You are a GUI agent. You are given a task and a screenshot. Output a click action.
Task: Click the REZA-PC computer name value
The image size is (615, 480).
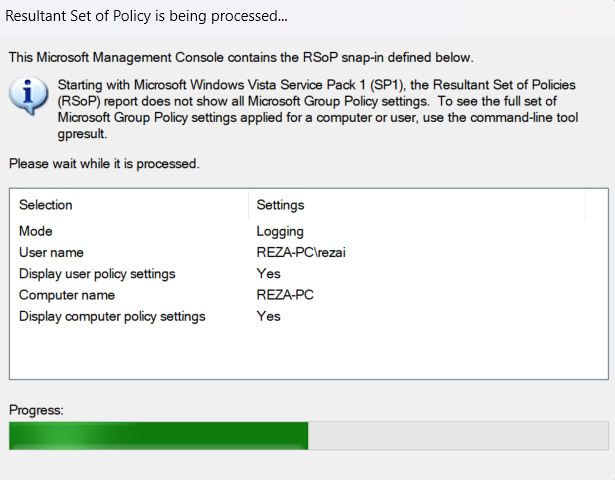point(284,295)
